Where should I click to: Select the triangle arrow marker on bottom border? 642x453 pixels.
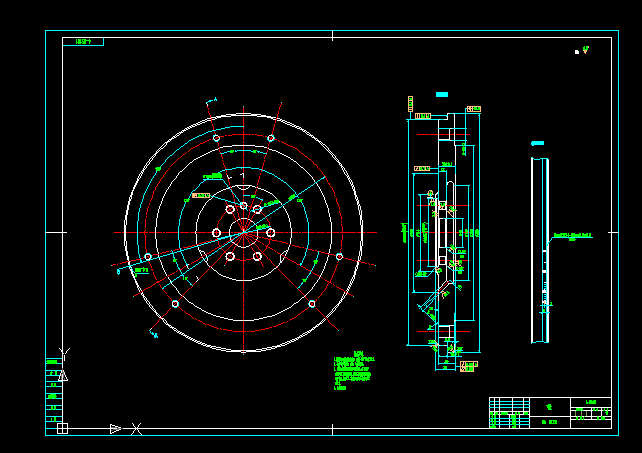115,428
